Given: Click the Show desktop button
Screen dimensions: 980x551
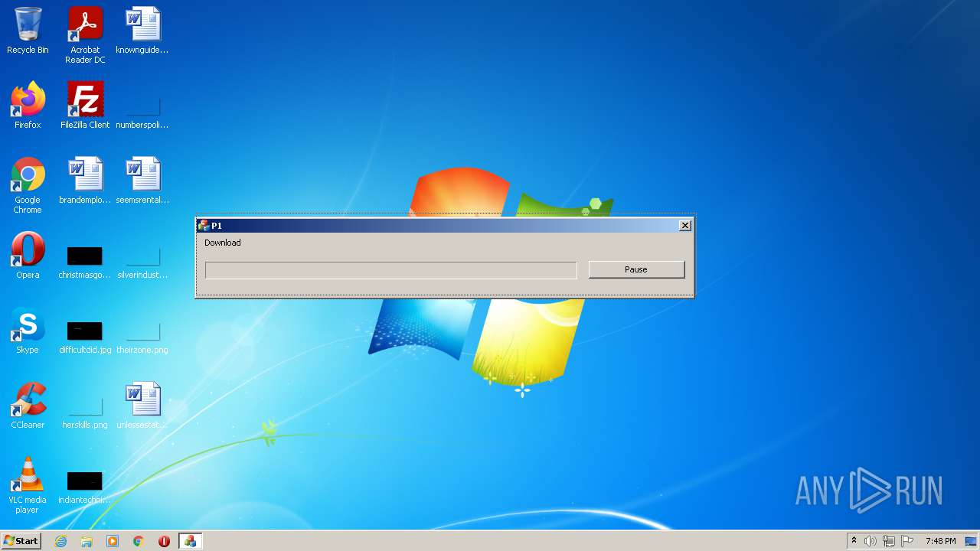Looking at the screenshot, I should 972,541.
